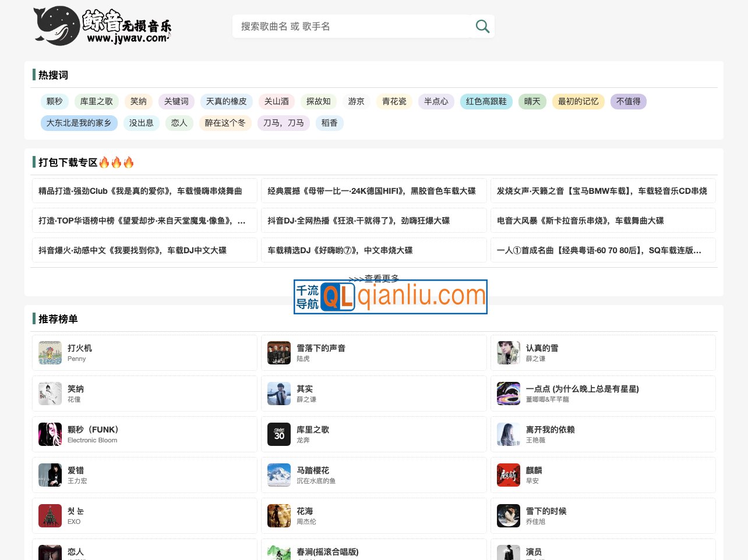Select the 红色高跟鞋 hot search tag
This screenshot has width=748, height=560.
[x=486, y=101]
